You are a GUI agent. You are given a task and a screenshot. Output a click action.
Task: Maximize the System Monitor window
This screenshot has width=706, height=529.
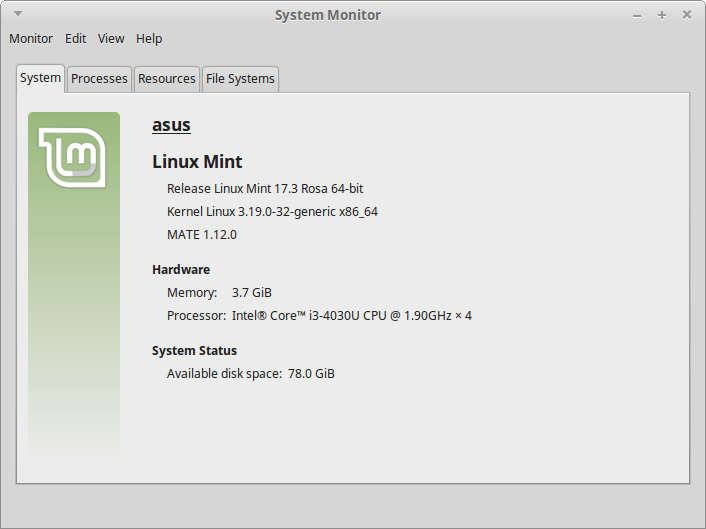coord(661,15)
